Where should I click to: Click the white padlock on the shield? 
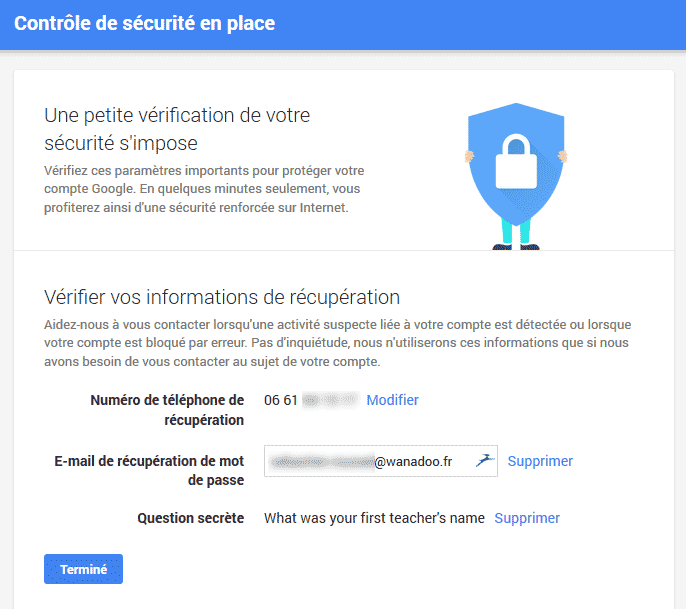pos(516,162)
